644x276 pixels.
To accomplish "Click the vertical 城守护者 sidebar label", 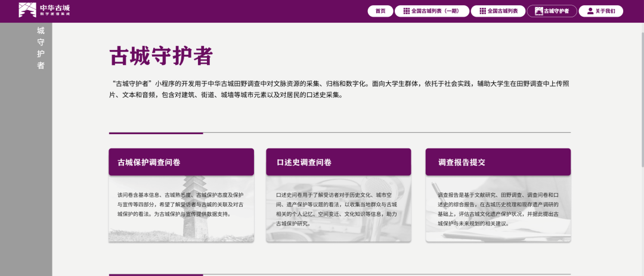I will 41,48.
